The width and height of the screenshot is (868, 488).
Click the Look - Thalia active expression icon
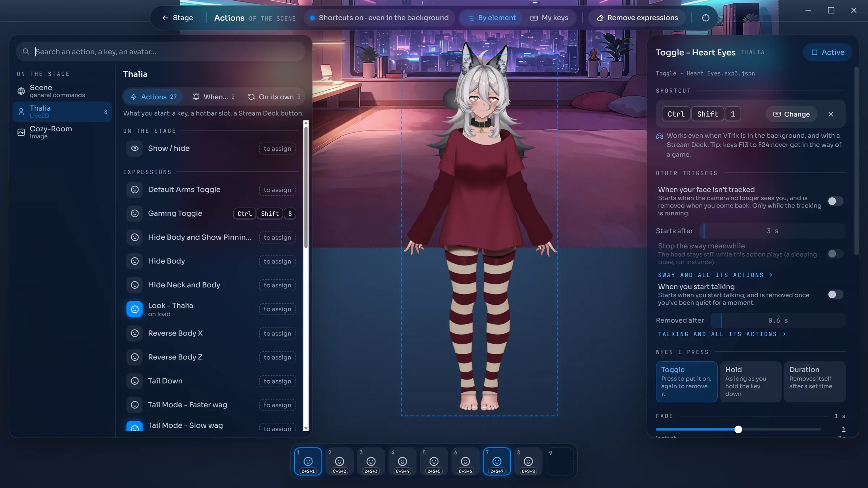coord(135,309)
